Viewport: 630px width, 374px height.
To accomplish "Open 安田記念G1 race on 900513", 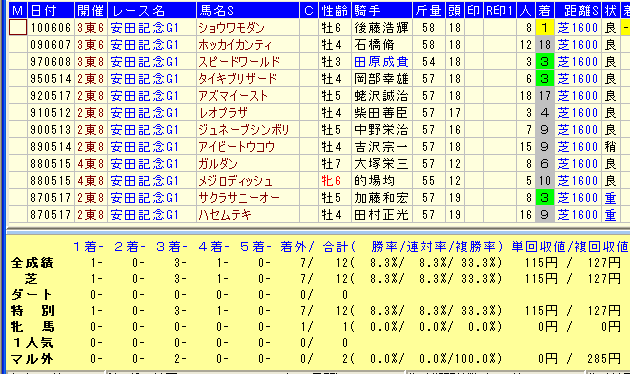I will tap(144, 130).
